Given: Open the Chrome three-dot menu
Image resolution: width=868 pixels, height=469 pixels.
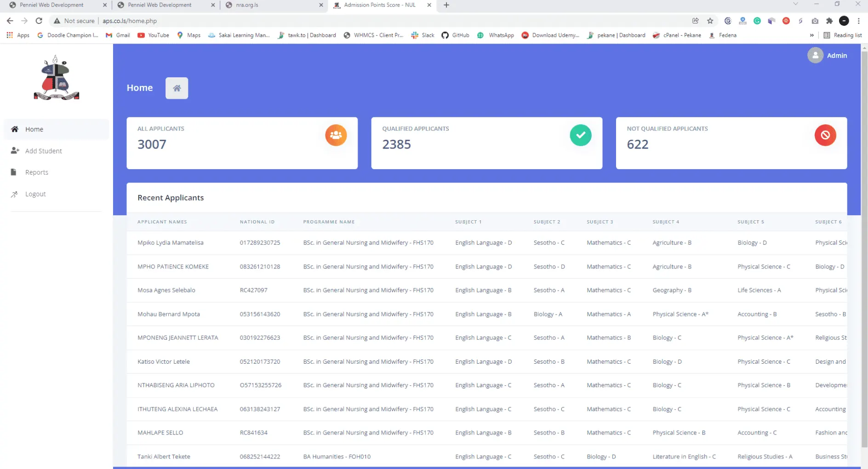Looking at the screenshot, I should click(858, 21).
